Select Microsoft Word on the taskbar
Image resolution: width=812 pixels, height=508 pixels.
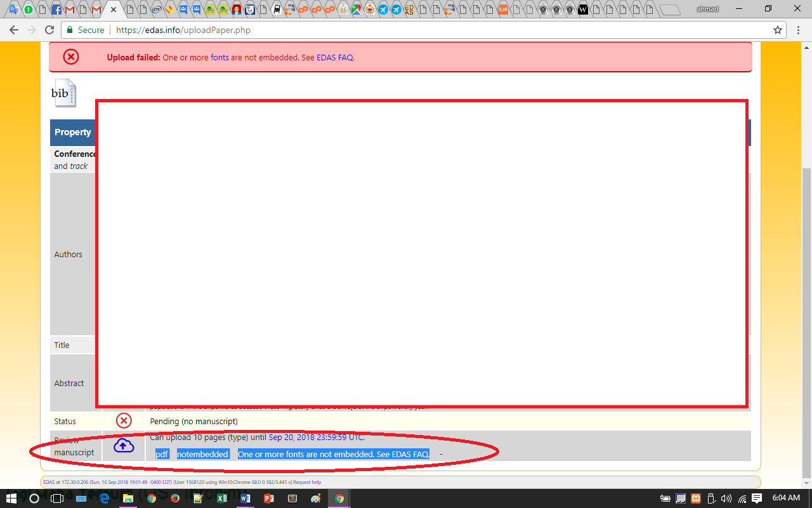[245, 498]
